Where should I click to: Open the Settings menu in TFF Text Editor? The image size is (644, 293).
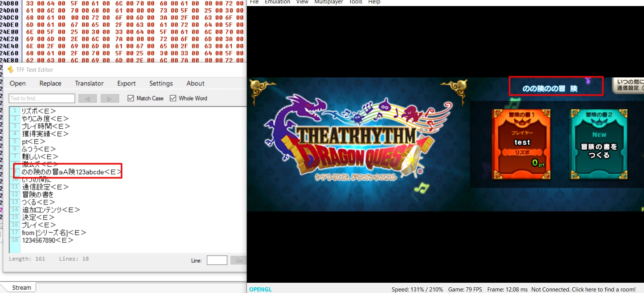point(161,83)
